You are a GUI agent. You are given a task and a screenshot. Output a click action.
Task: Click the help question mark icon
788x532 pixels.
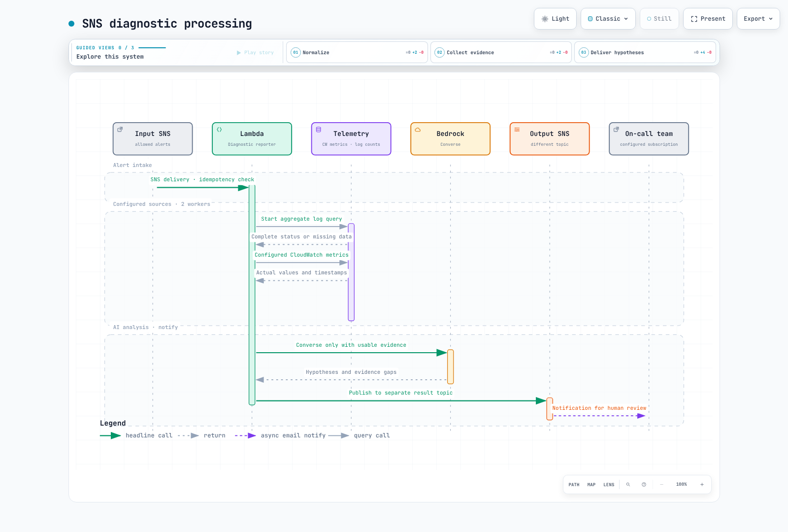tap(644, 485)
